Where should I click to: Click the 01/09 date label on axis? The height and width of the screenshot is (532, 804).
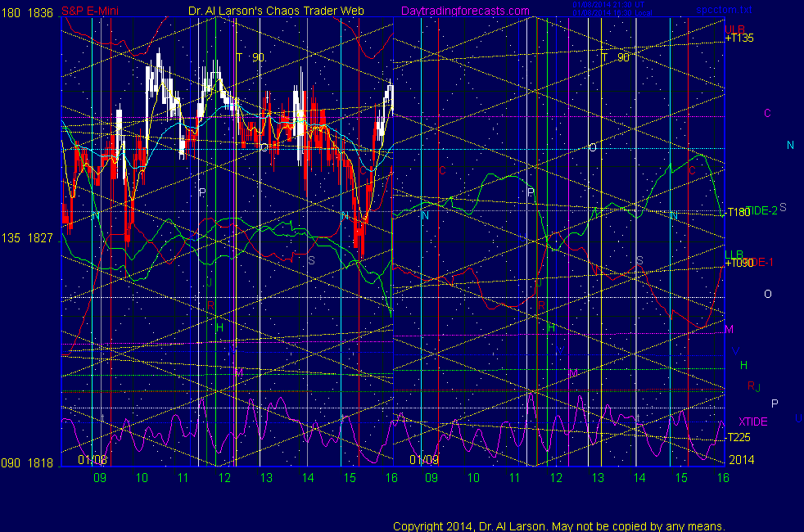click(425, 460)
